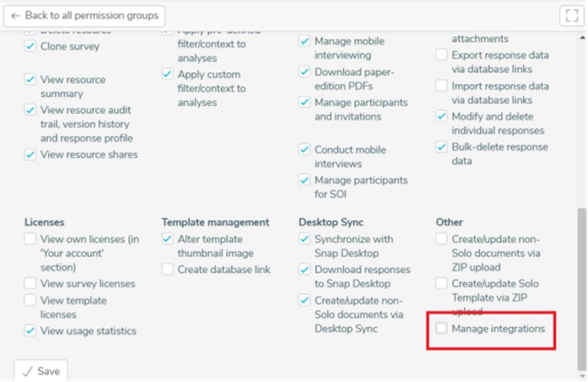
Task: Enable the Manage integrations checkbox
Action: [442, 328]
